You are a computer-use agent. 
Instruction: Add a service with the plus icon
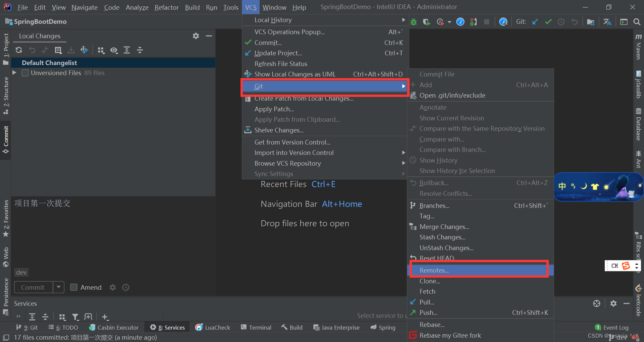coord(105,317)
